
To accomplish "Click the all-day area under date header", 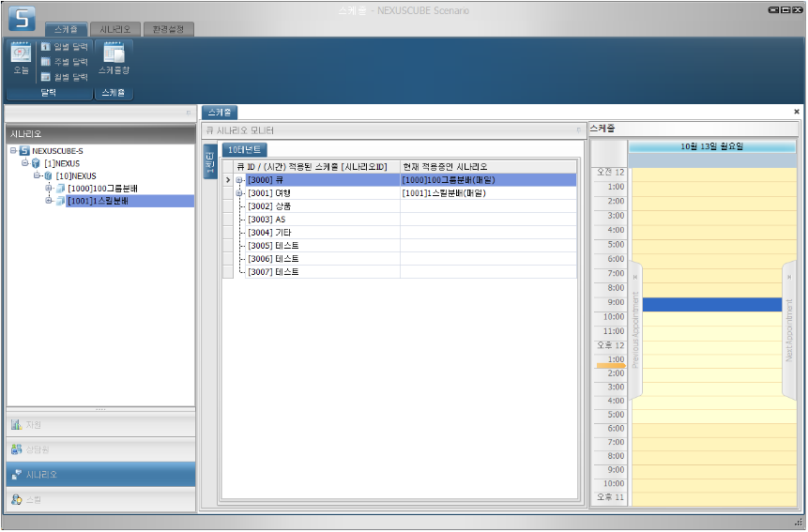I will 711,160.
